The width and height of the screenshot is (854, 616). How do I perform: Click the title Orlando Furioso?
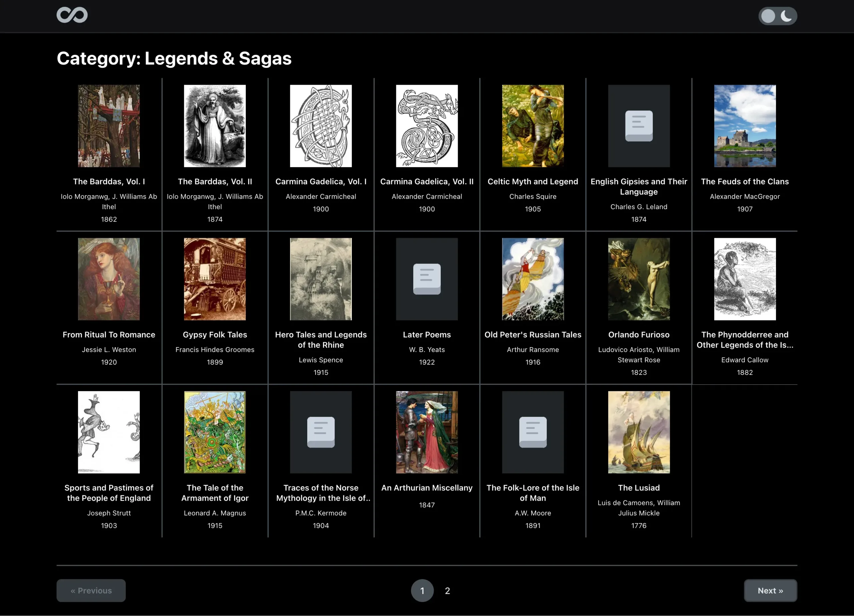(x=638, y=335)
